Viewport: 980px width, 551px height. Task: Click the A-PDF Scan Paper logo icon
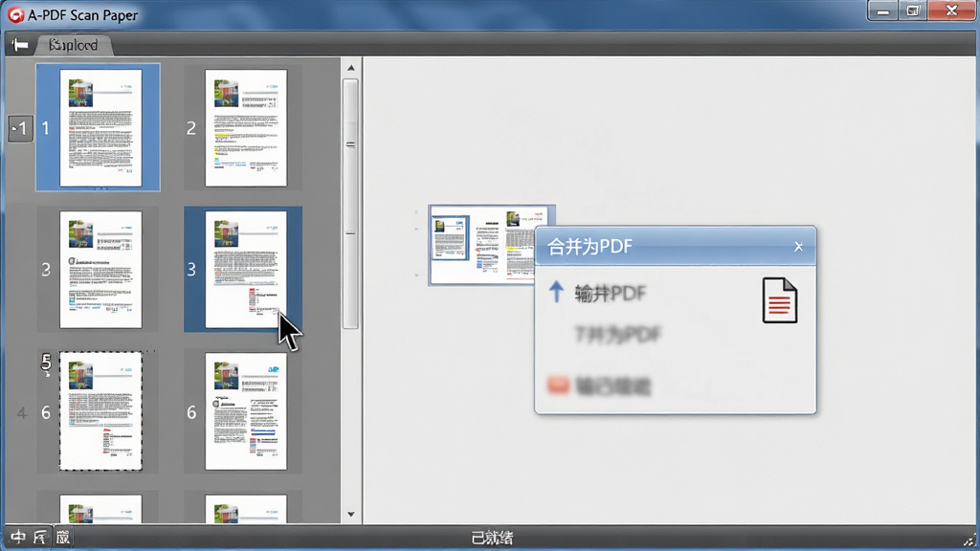coord(15,14)
